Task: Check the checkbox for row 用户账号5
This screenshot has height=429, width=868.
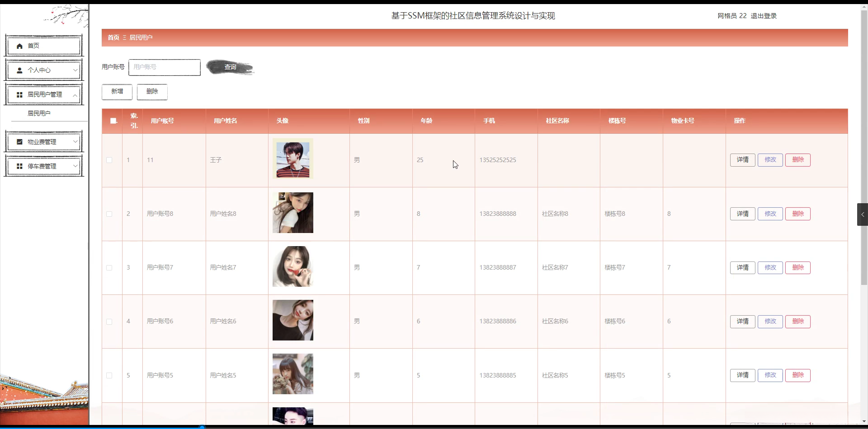Action: point(109,375)
